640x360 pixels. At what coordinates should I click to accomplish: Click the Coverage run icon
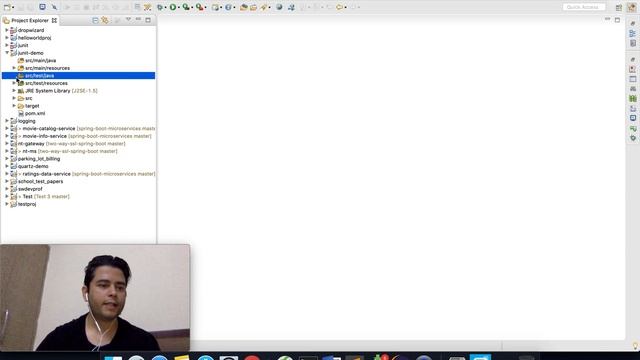click(186, 7)
